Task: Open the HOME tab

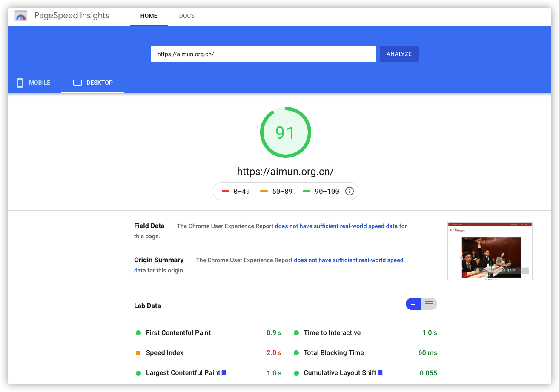Action: pyautogui.click(x=149, y=16)
